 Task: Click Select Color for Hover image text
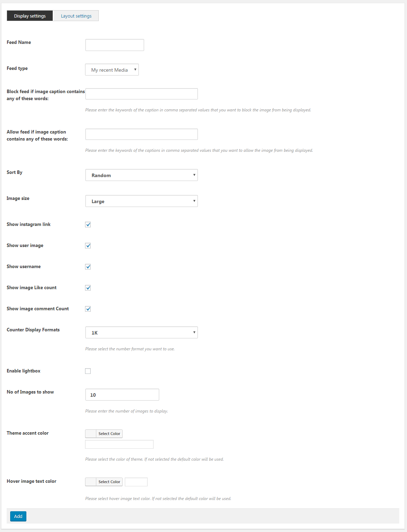tap(109, 482)
